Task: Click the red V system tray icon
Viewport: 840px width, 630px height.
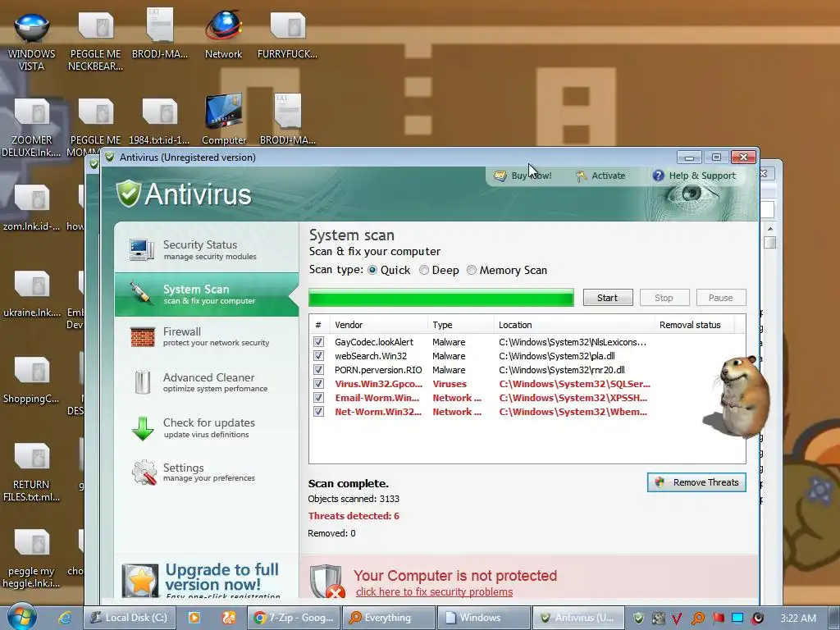Action: coord(677,619)
